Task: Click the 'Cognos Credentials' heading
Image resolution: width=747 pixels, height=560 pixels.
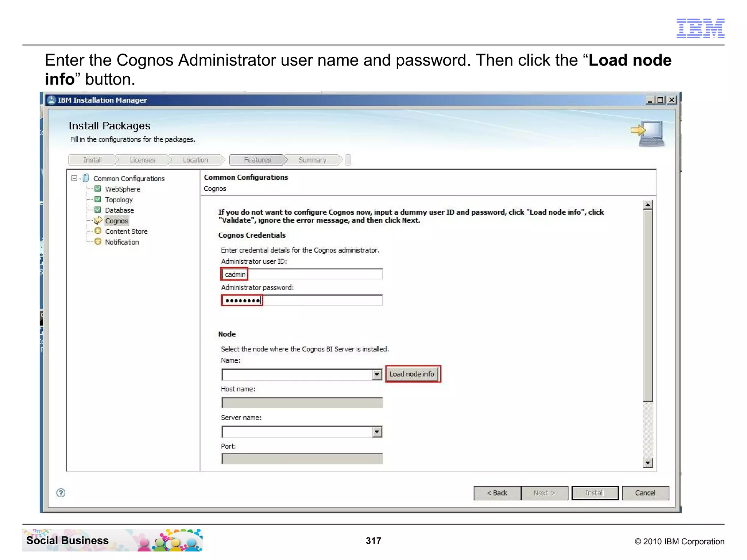Action: point(252,235)
